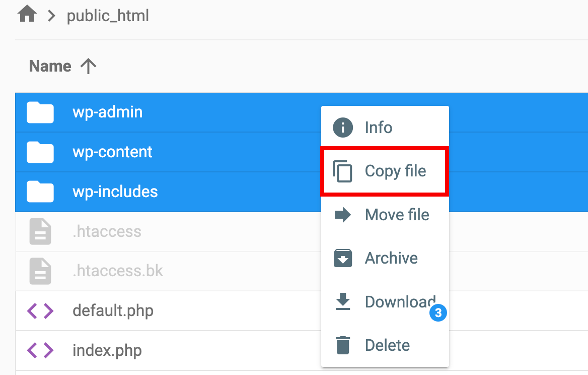The height and width of the screenshot is (375, 588).
Task: Click the wp-content folder icon
Action: (40, 152)
